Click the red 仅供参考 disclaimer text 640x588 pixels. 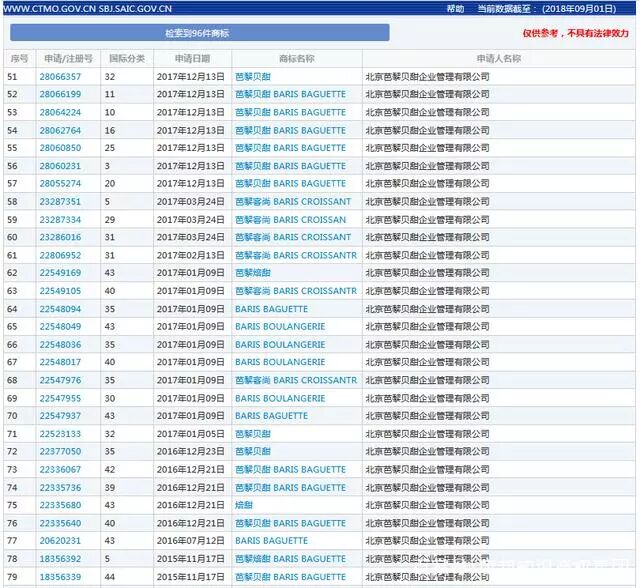(576, 33)
